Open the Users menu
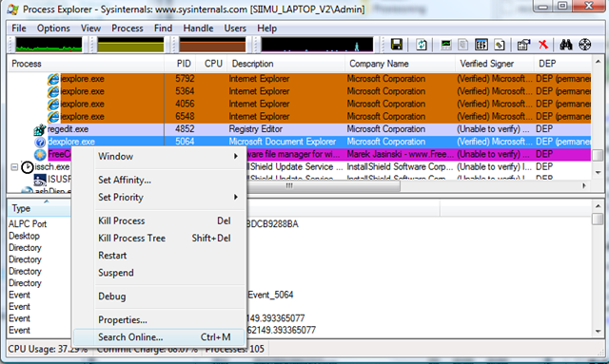This screenshot has width=609, height=364. [x=235, y=29]
